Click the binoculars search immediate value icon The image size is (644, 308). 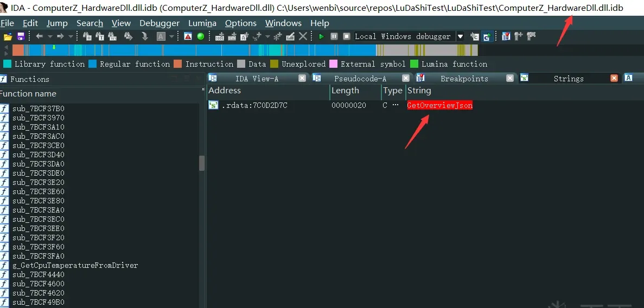coord(87,36)
